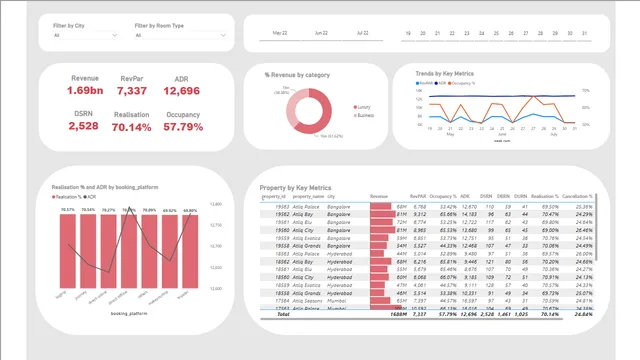This screenshot has width=640, height=360.
Task: Click the Luxury legend entry in donut chart
Action: [362, 107]
